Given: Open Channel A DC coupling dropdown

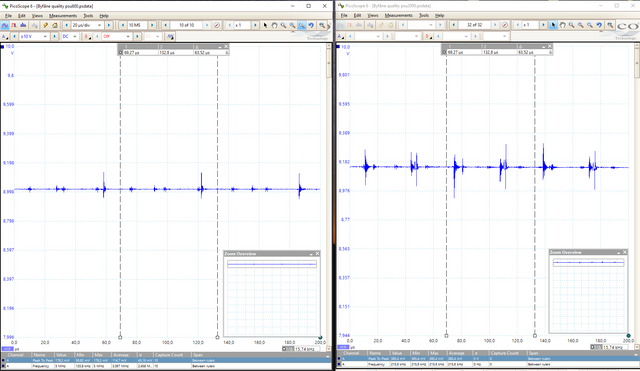Looking at the screenshot, I should click(75, 36).
